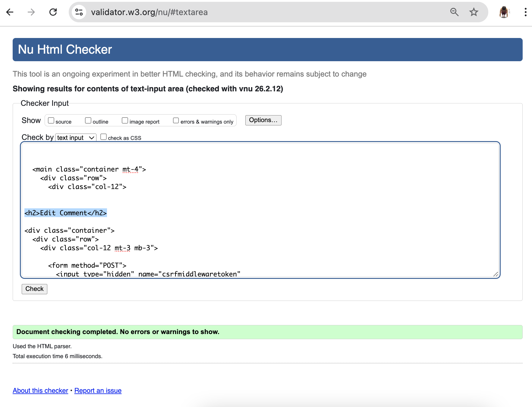532x407 pixels.
Task: Open the Chrome profile avatar
Action: click(504, 12)
